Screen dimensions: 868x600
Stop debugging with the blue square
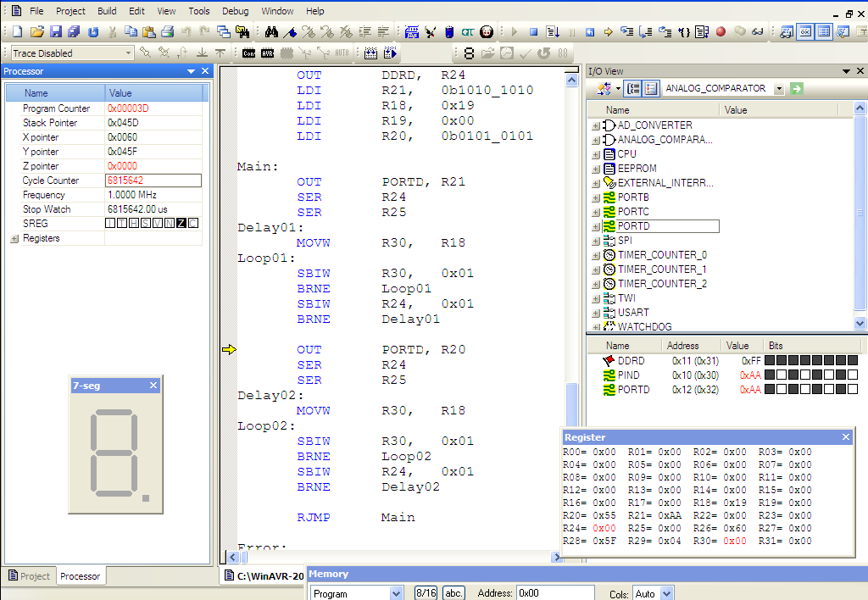point(533,32)
